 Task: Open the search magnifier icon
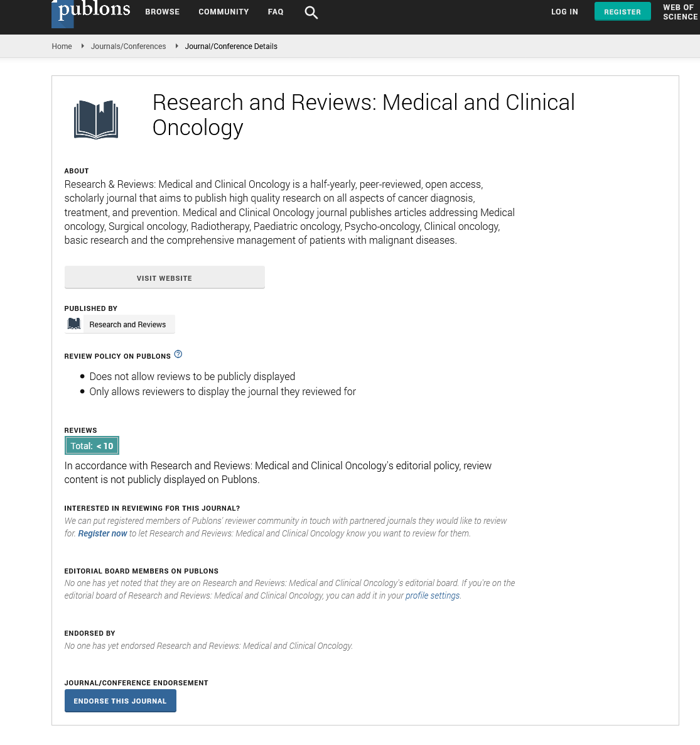(311, 13)
